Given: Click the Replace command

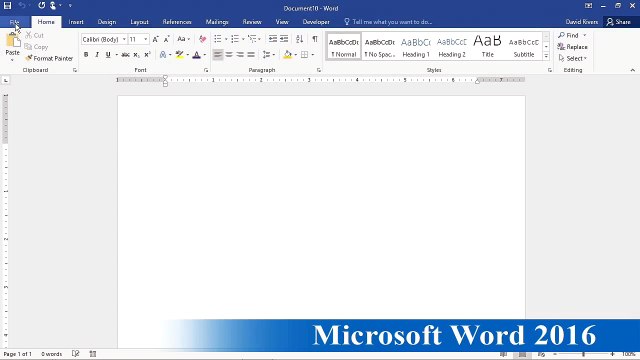Looking at the screenshot, I should 573,47.
